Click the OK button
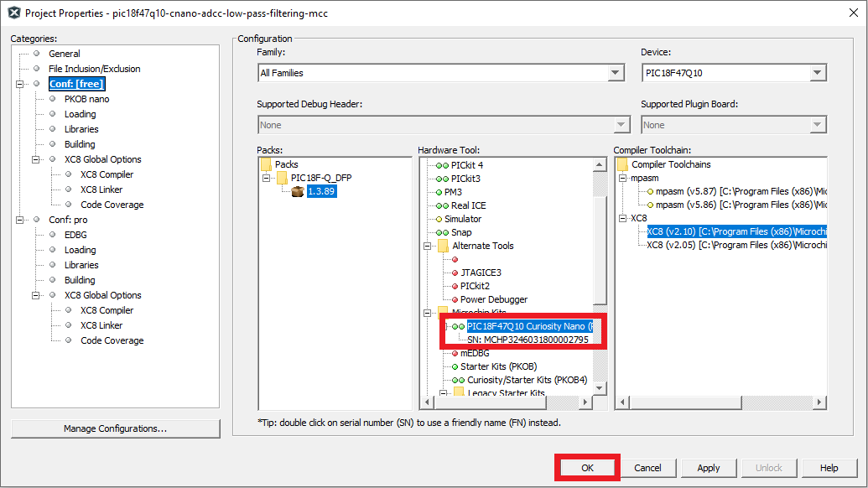This screenshot has width=868, height=488. point(587,468)
